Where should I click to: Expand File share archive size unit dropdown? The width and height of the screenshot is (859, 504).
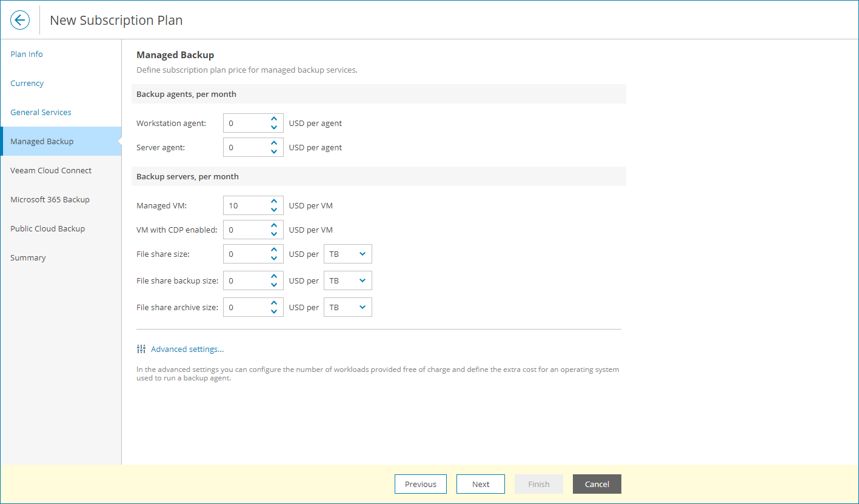tap(348, 308)
